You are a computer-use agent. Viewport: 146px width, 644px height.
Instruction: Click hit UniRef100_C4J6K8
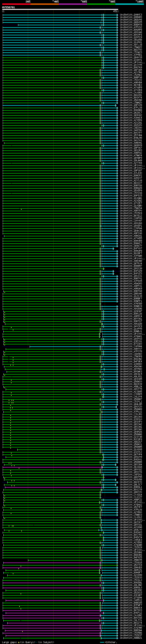[x=131, y=93]
